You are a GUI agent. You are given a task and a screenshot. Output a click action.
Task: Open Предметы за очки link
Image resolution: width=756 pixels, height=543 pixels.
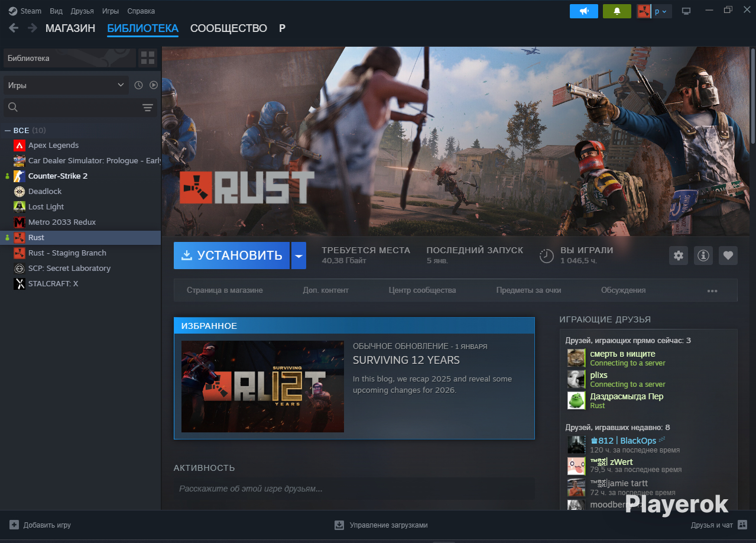coord(528,290)
